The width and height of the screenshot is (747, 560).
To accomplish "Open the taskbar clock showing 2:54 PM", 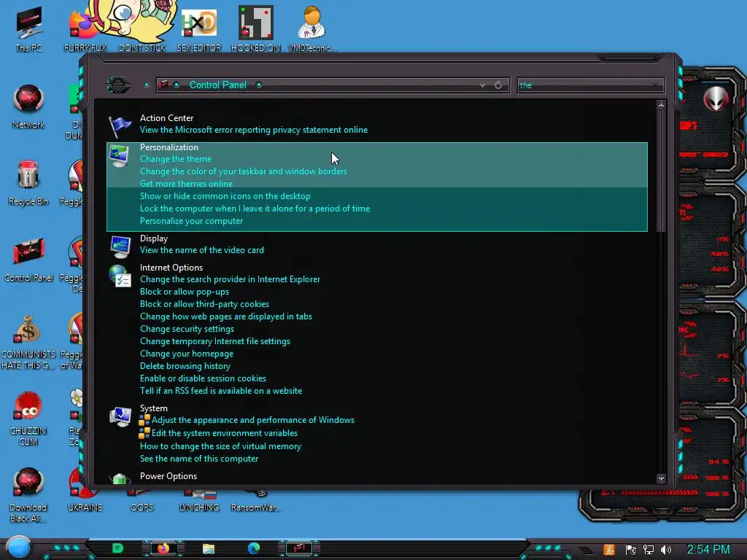I will pos(708,550).
